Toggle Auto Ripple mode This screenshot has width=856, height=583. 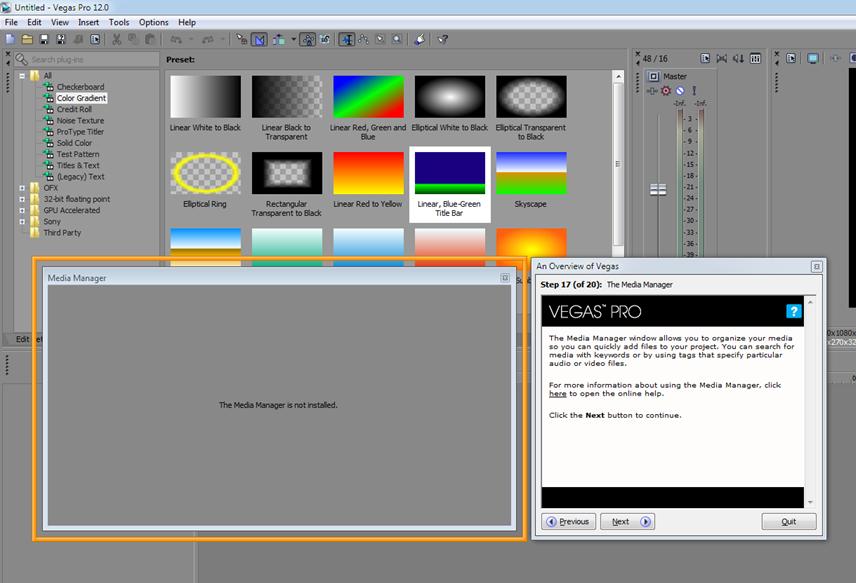point(278,39)
